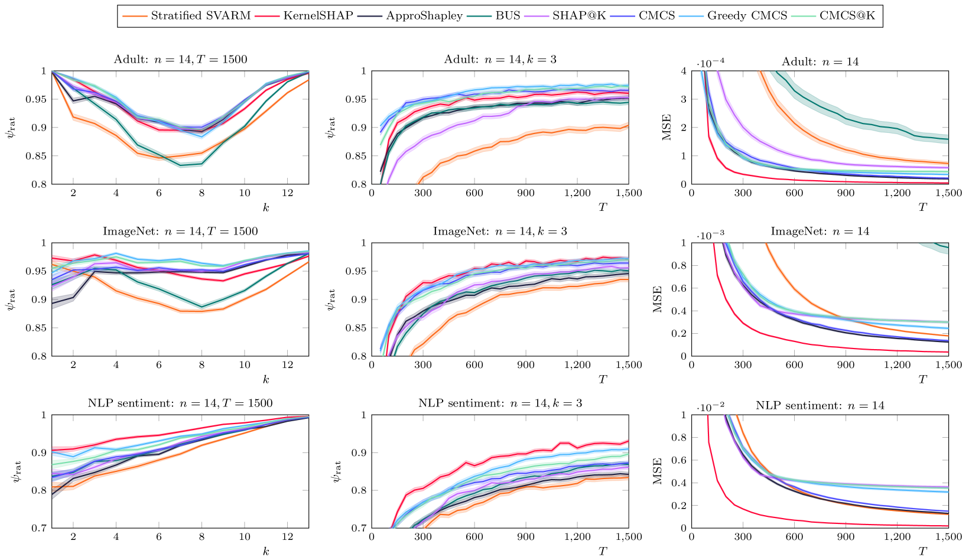972x560 pixels.
Task: Toggle the Greedy CMCS legend label
Action: [747, 16]
